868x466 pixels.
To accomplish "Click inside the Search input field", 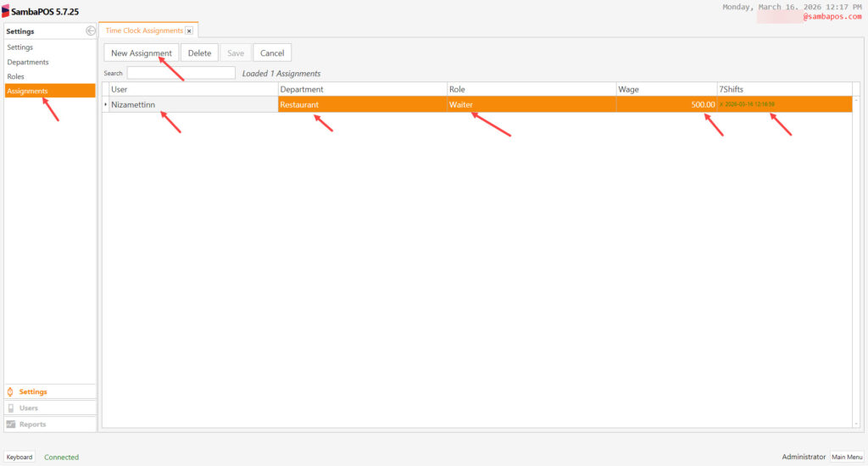I will click(x=181, y=73).
